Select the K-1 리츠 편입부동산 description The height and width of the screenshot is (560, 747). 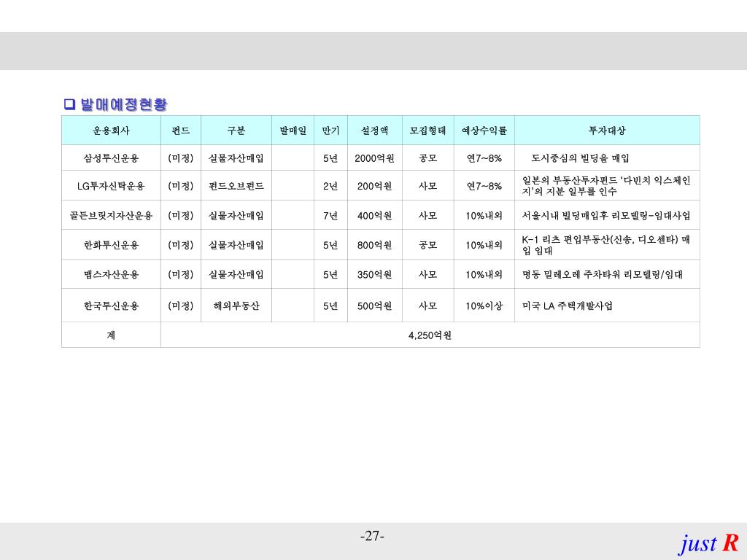[x=606, y=245]
